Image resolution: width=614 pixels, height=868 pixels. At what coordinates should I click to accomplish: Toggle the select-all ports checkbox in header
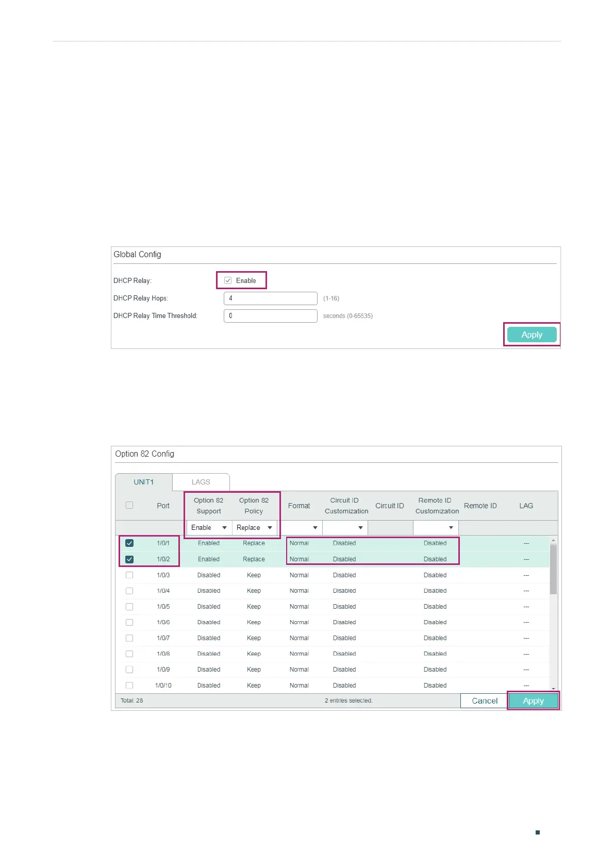point(129,505)
